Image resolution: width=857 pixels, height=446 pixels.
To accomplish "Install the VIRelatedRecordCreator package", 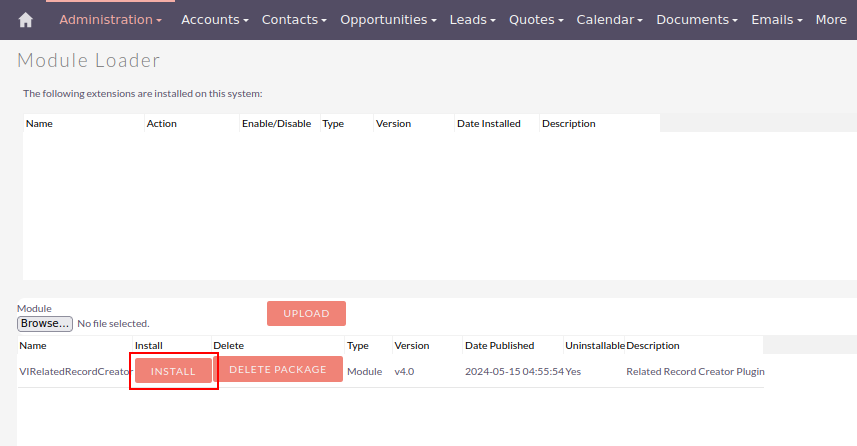I will (x=173, y=371).
